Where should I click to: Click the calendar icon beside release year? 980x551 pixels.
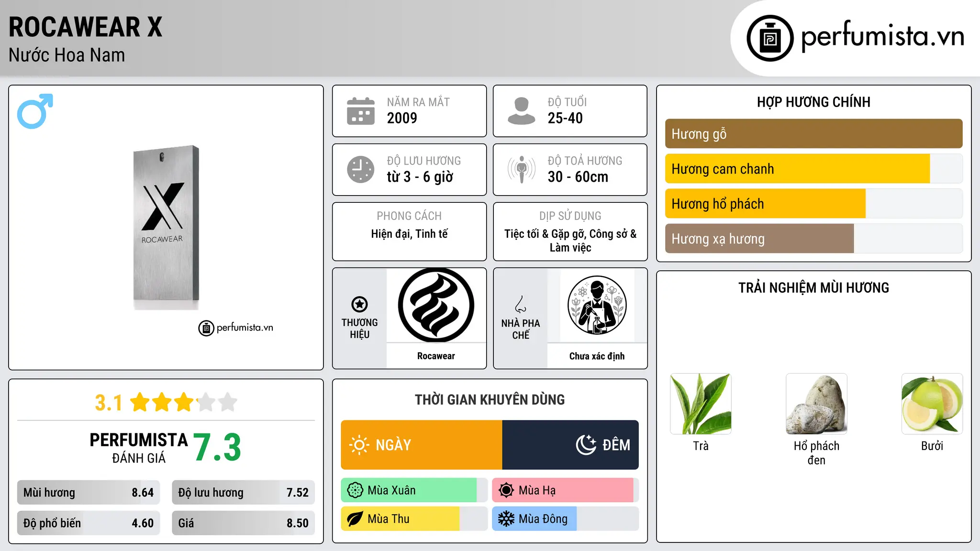tap(361, 111)
